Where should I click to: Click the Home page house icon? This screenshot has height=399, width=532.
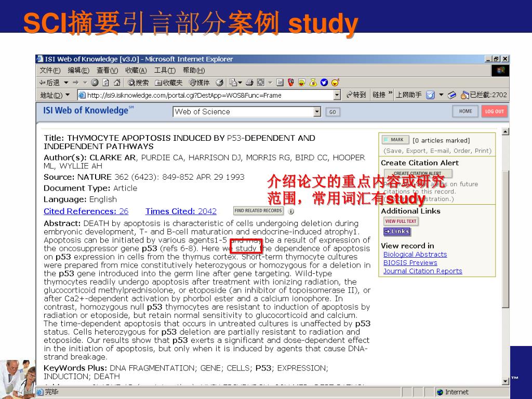click(117, 83)
